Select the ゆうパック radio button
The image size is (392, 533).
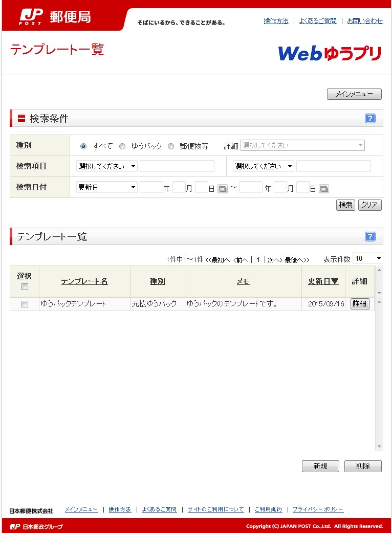(x=122, y=146)
